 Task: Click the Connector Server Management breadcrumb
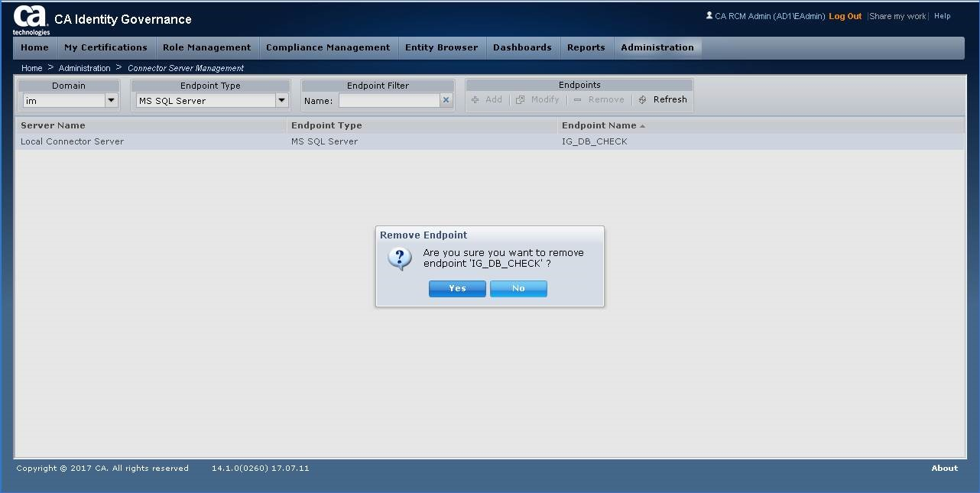(x=186, y=68)
